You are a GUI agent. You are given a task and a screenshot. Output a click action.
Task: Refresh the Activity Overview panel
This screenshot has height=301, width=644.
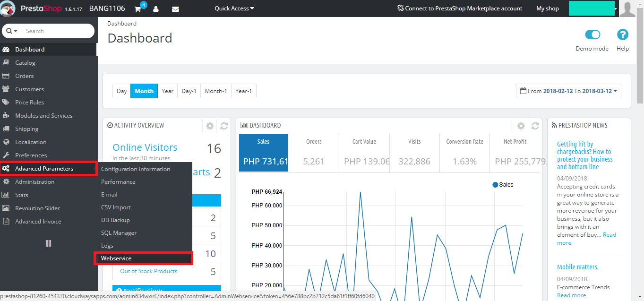[224, 126]
